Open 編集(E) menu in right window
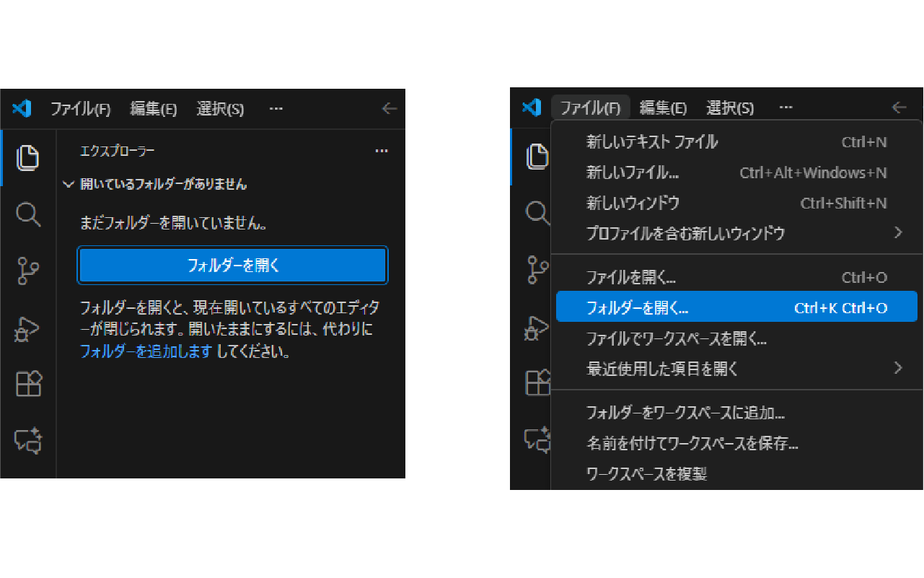Viewport: 924px width, 578px height. tap(663, 108)
